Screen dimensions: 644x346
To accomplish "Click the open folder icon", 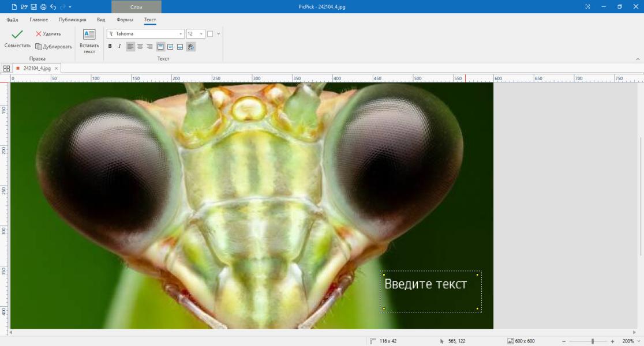I will 24,7.
